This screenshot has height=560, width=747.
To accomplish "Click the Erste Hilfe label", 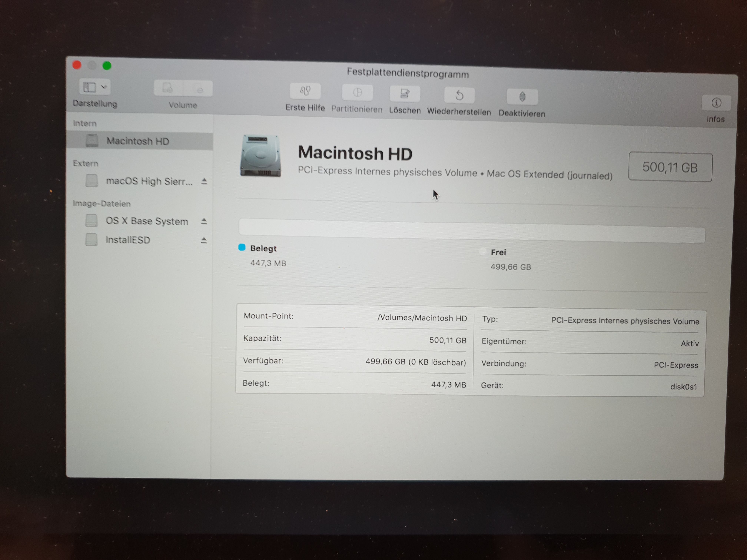I will click(x=305, y=108).
